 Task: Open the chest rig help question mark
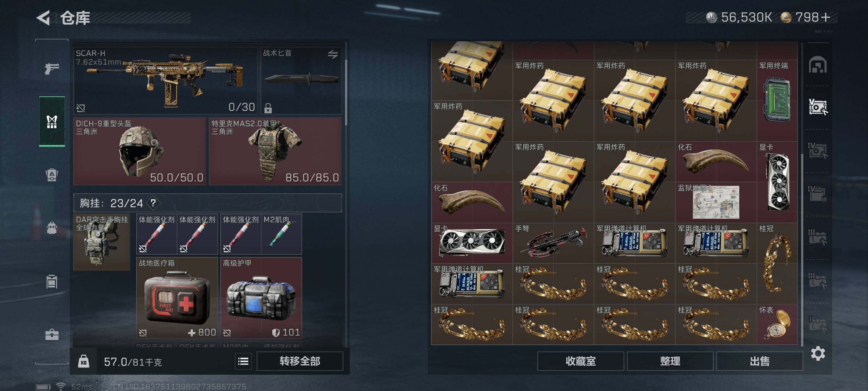coord(153,203)
